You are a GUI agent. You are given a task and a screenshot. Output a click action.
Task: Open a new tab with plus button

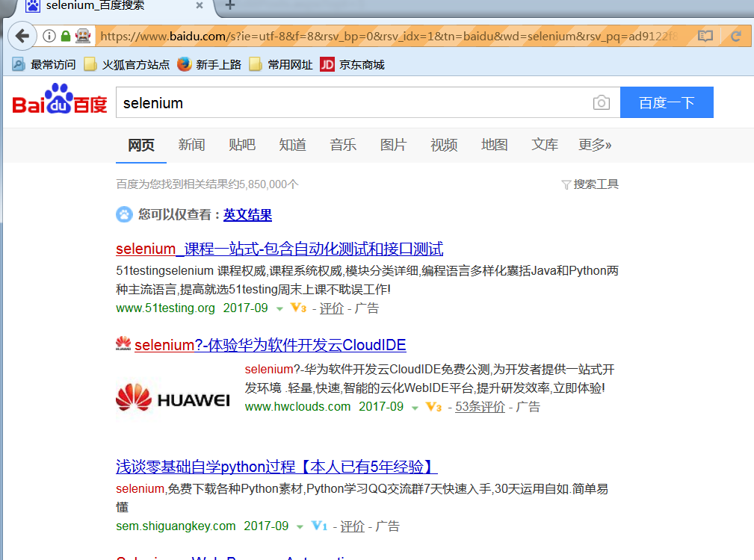pyautogui.click(x=230, y=5)
